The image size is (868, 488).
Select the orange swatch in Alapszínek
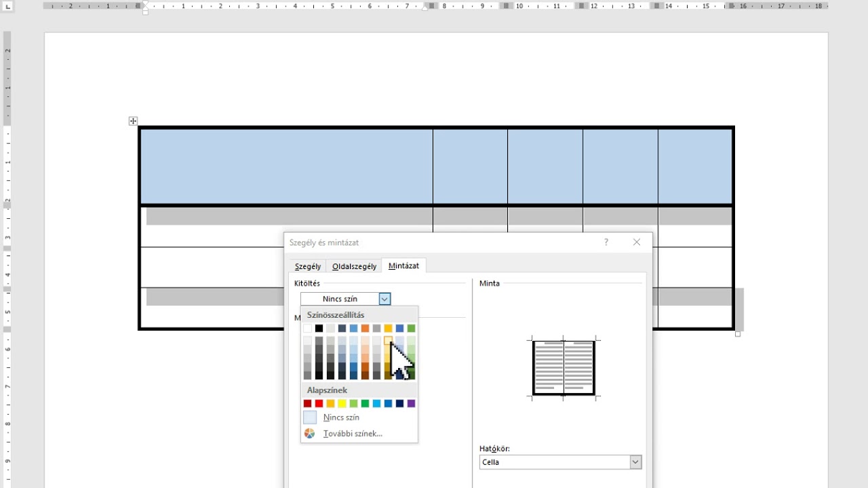click(331, 403)
